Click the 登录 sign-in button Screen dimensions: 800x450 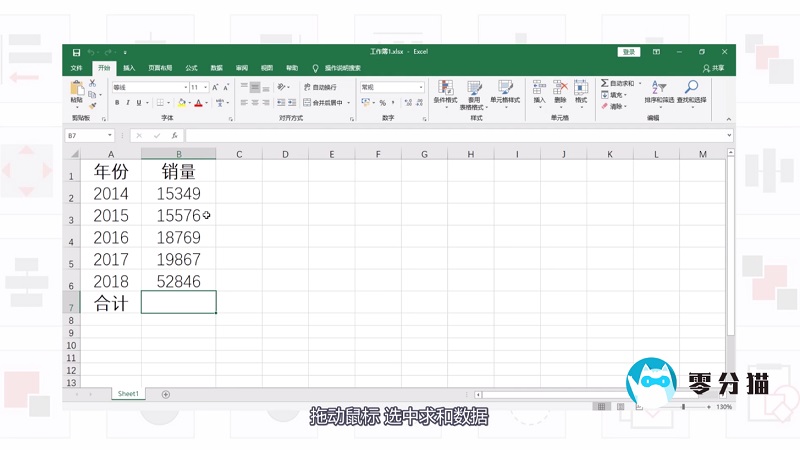pos(628,51)
